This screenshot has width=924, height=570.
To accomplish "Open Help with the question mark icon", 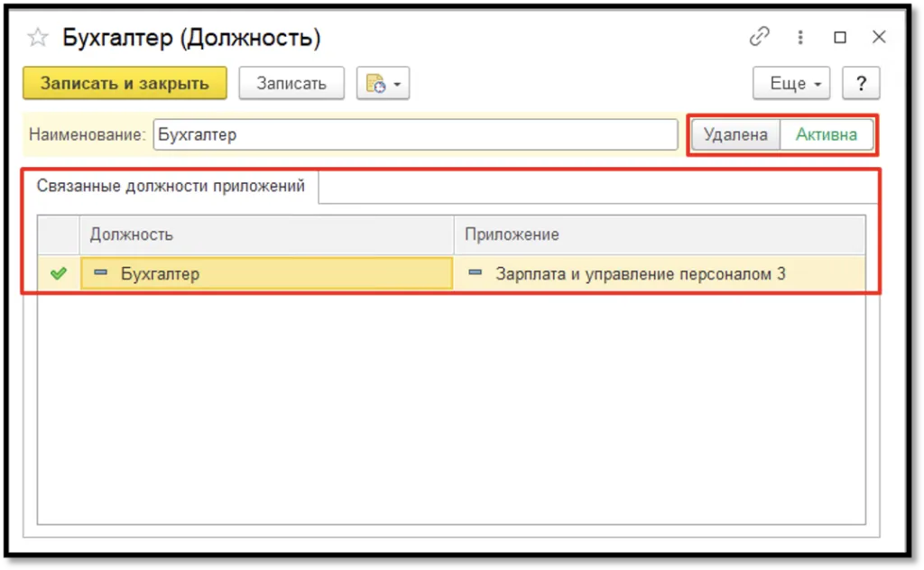I will point(861,83).
